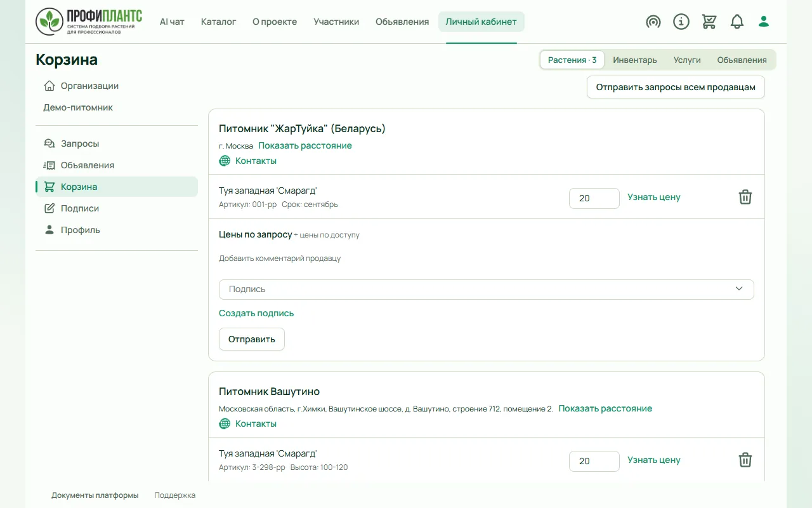Click the info circle icon
This screenshot has width=812, height=508.
click(681, 22)
